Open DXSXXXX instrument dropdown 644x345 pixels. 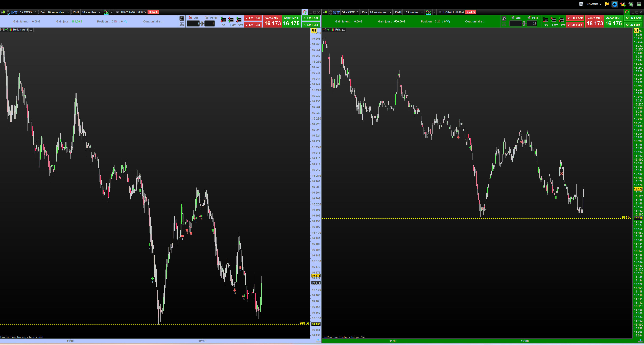(x=28, y=12)
